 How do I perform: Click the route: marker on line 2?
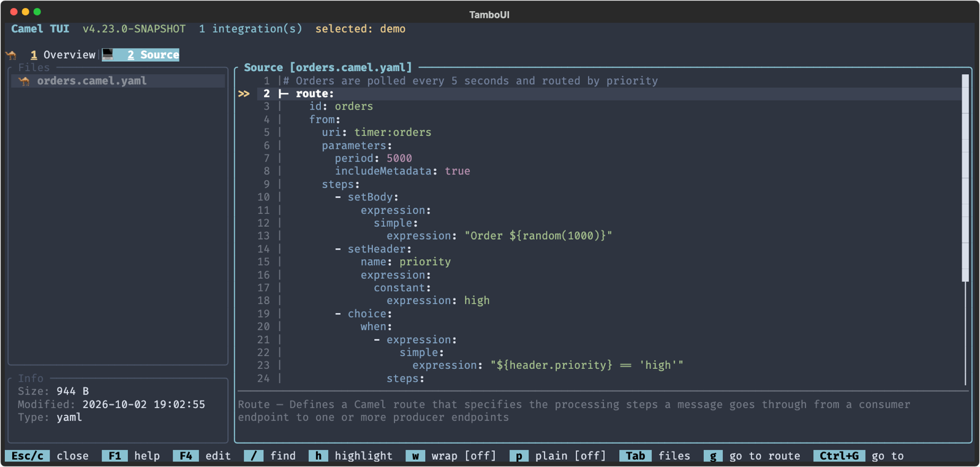(x=315, y=94)
